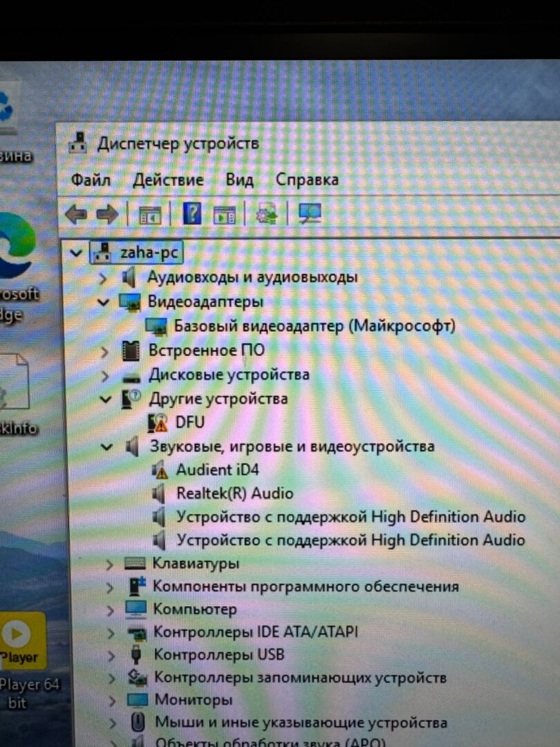The image size is (560, 747).
Task: Collapse the Видеоадаптеры category
Action: point(104,302)
